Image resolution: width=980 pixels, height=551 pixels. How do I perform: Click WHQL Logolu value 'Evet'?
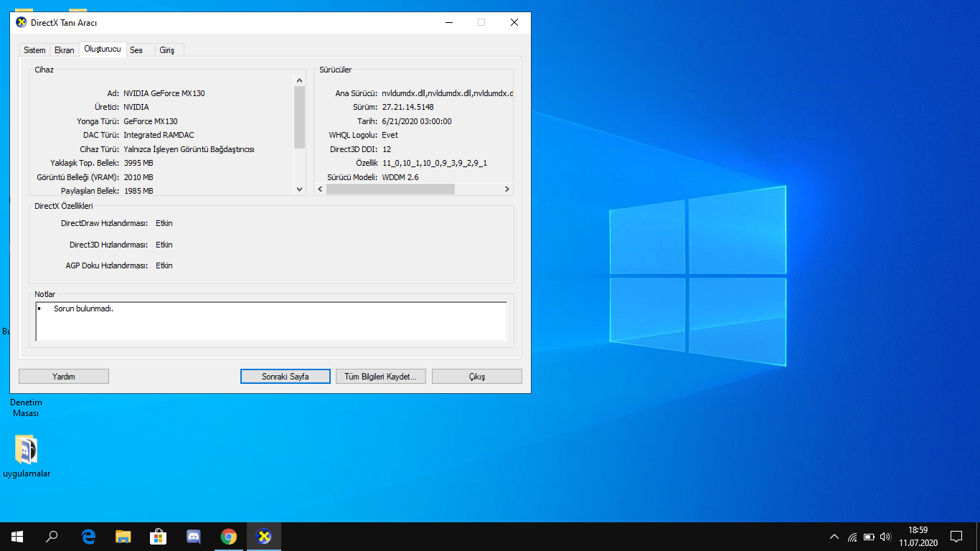[x=390, y=135]
